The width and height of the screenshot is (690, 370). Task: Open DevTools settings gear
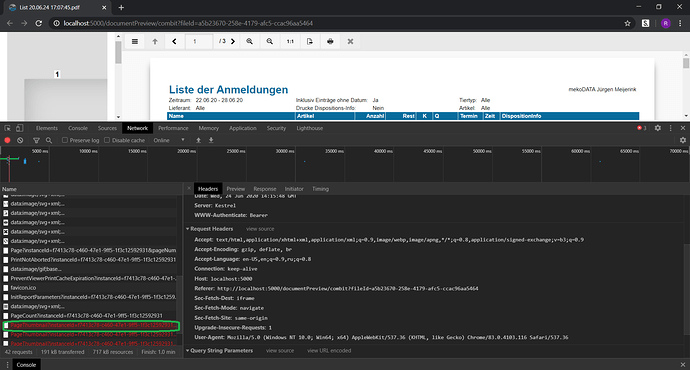pyautogui.click(x=657, y=128)
